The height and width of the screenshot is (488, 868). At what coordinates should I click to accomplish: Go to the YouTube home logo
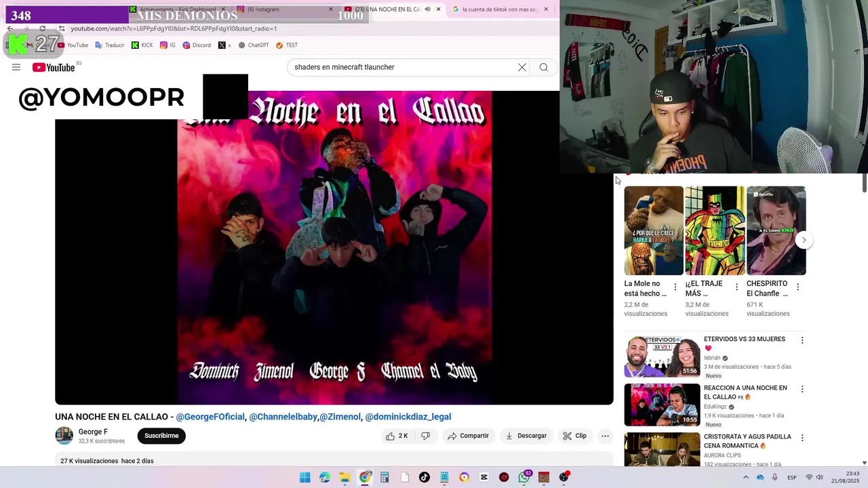coord(54,67)
